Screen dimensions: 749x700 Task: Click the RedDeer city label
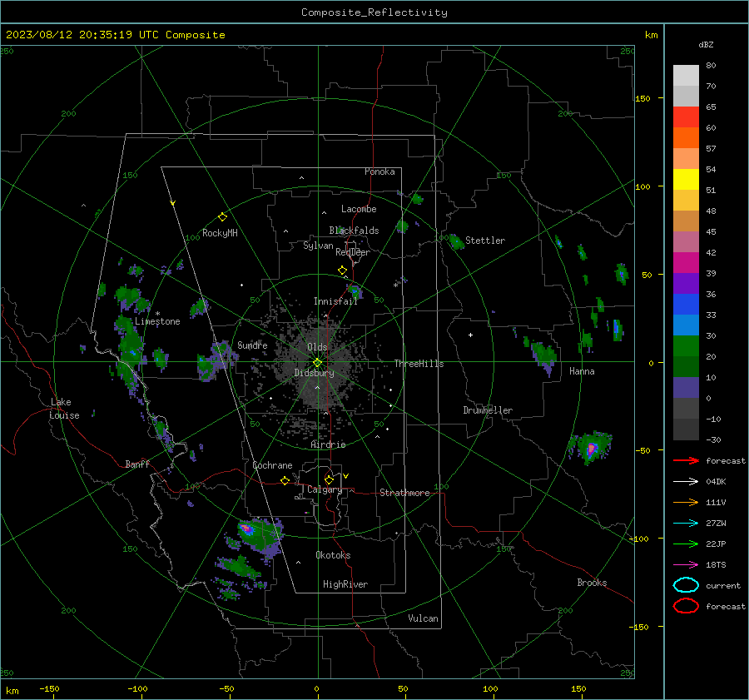coord(353,252)
